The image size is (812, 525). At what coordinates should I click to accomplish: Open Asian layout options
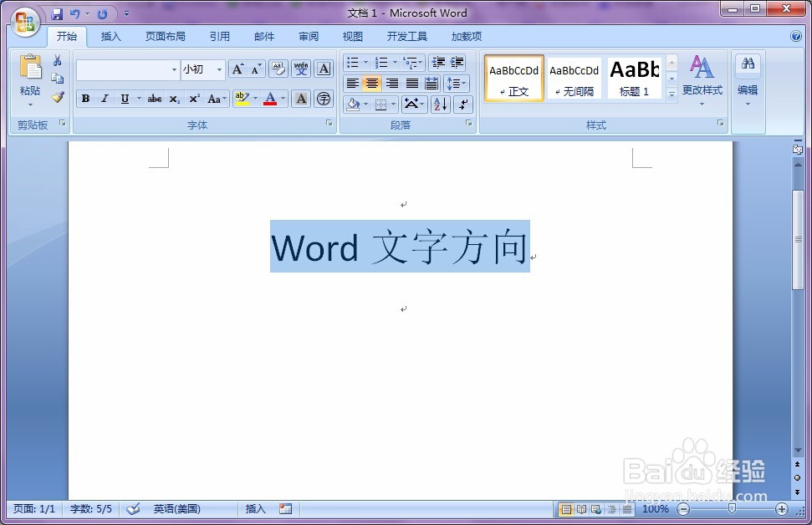click(x=414, y=104)
